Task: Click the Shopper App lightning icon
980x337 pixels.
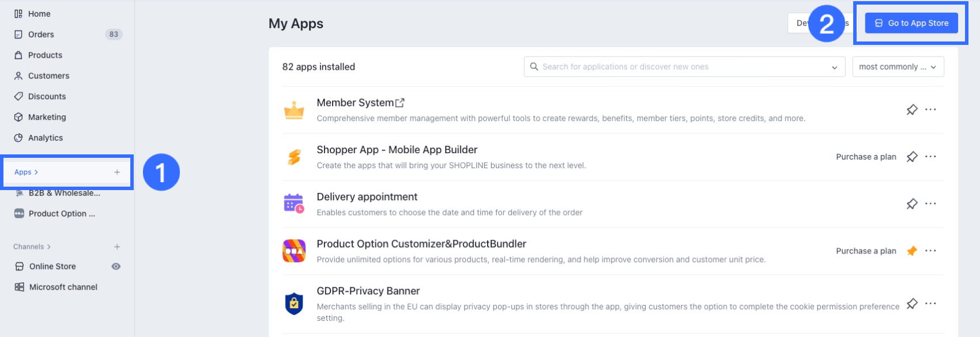Action: click(294, 157)
